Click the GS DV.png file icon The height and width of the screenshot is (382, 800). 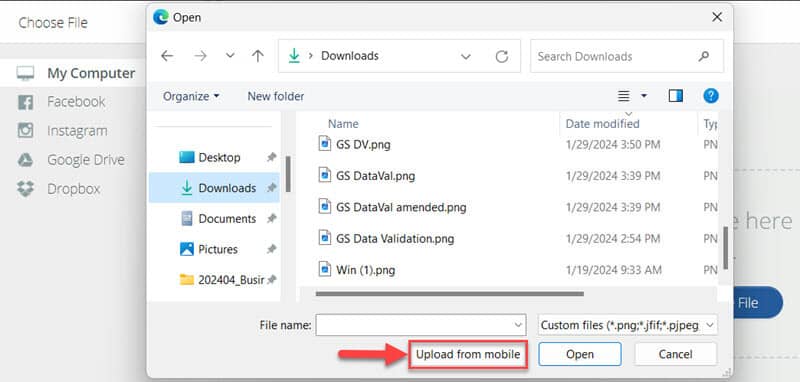[x=325, y=144]
